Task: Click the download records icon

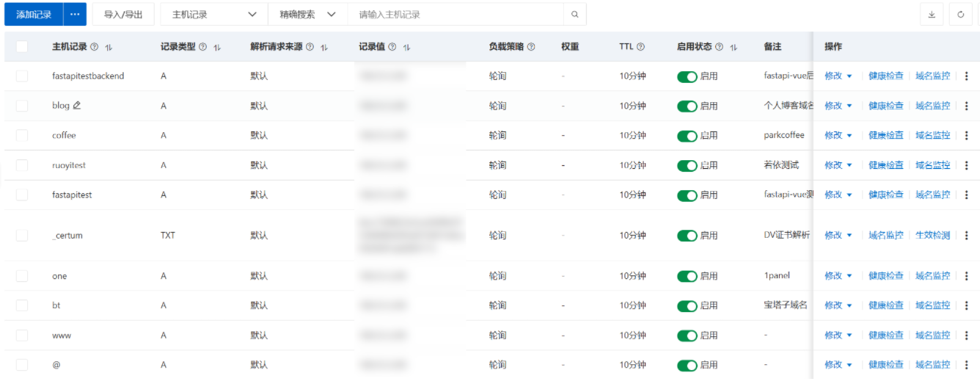Action: click(932, 15)
